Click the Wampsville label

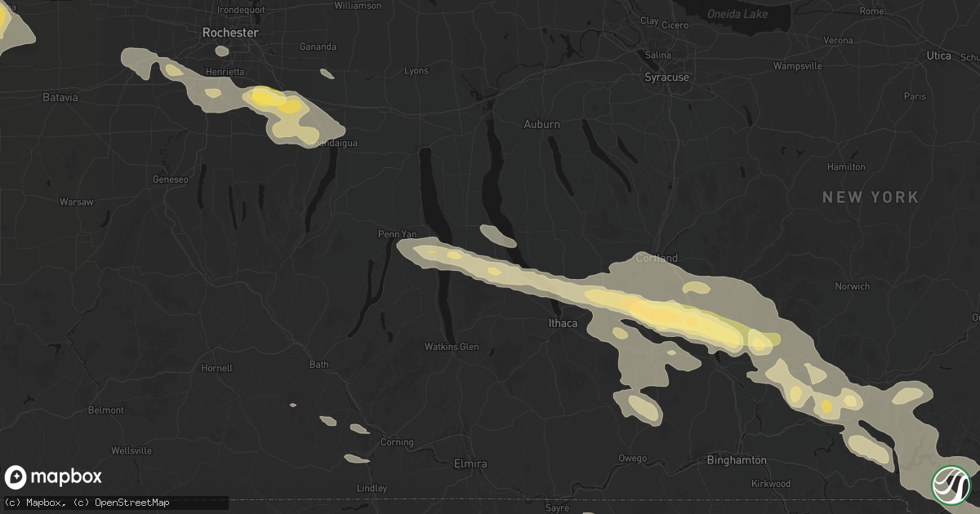[797, 65]
